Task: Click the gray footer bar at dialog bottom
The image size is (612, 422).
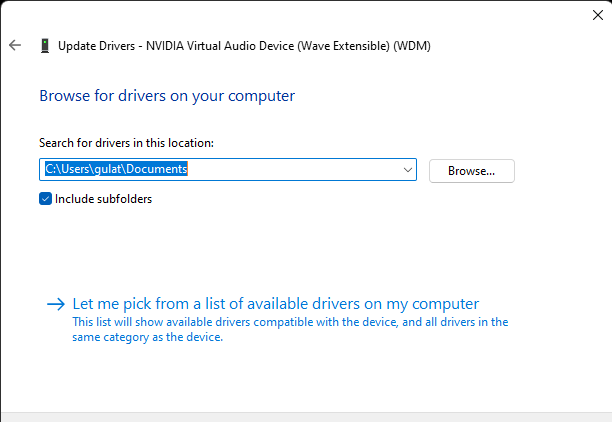Action: click(x=306, y=416)
